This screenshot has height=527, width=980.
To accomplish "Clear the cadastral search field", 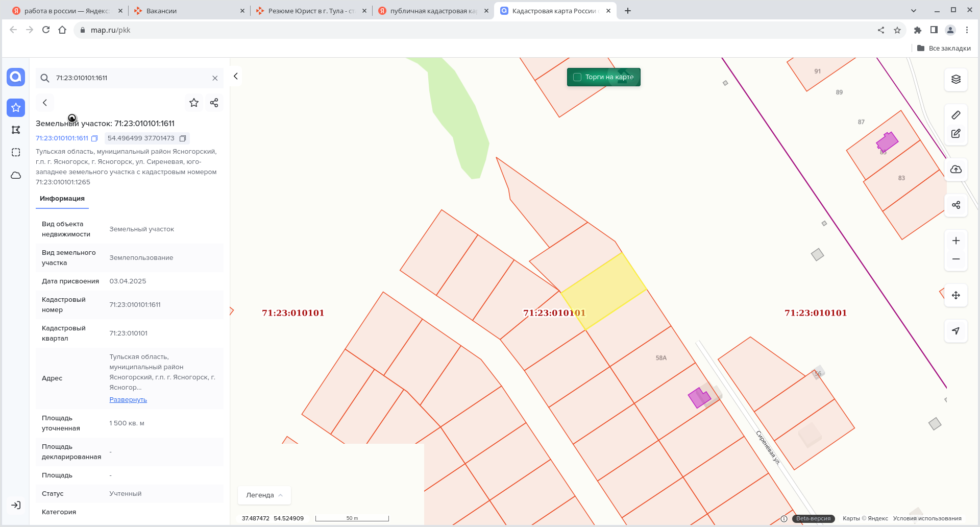I will click(x=215, y=78).
